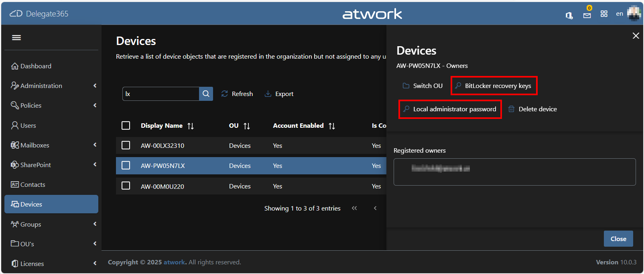Select the AW-00M0U220 row checkbox
644x274 pixels.
126,186
